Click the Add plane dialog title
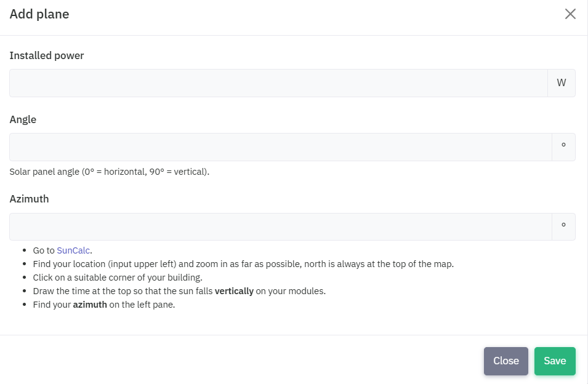 click(x=39, y=14)
